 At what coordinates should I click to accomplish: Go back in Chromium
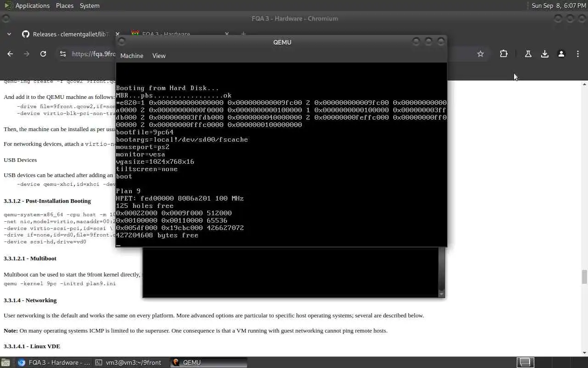(x=10, y=54)
